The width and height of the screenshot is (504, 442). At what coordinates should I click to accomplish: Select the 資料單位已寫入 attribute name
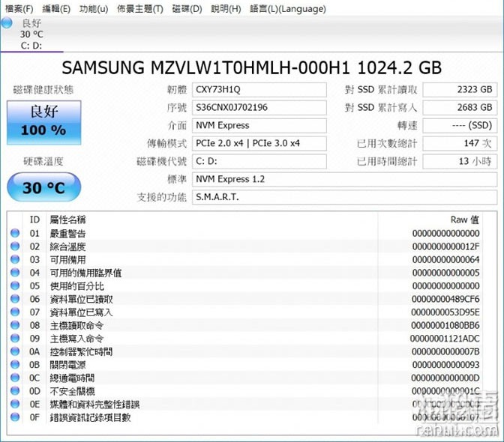(x=81, y=312)
